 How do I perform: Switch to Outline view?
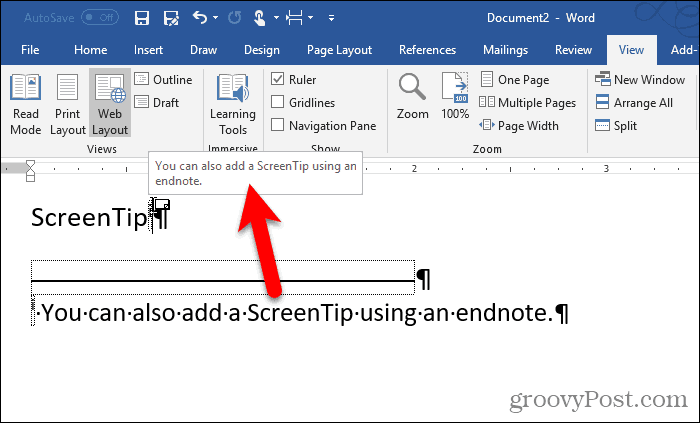tap(163, 79)
